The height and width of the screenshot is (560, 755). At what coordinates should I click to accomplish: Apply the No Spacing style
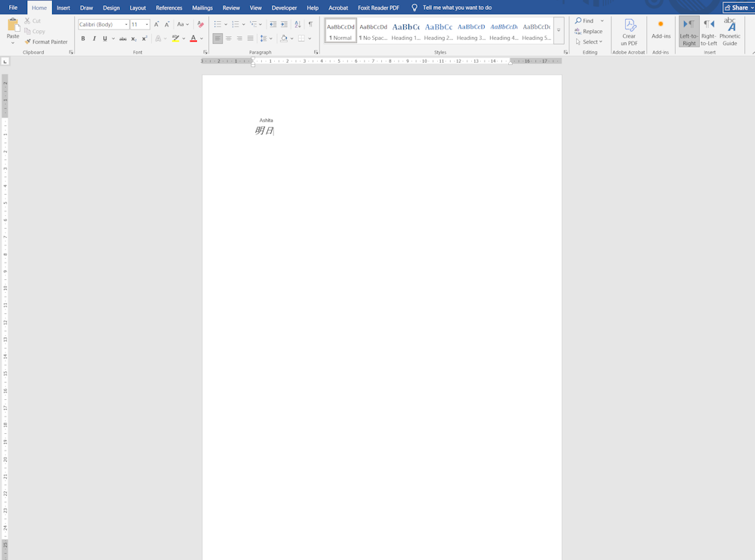coord(373,31)
